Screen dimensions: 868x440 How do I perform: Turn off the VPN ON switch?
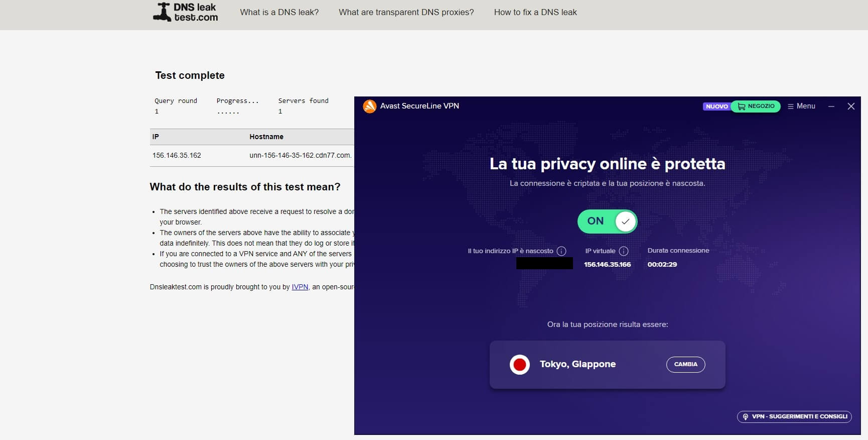coord(607,222)
